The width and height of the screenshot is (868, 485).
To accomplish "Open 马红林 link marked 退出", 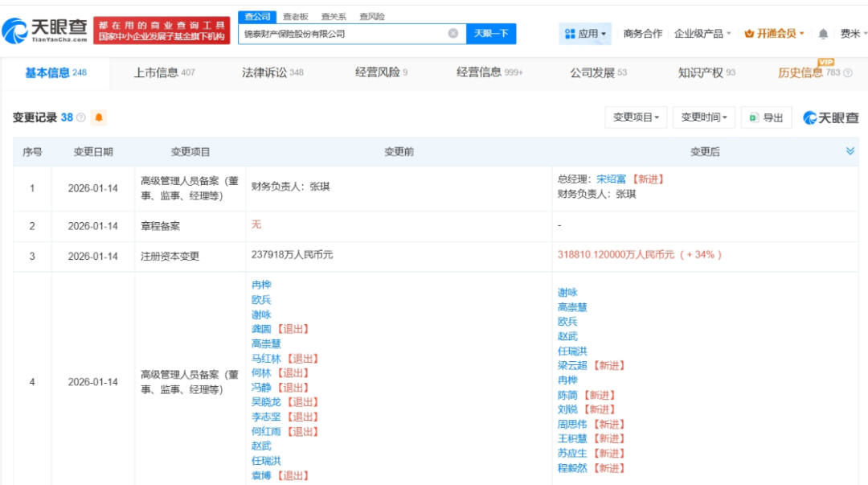I will point(266,359).
